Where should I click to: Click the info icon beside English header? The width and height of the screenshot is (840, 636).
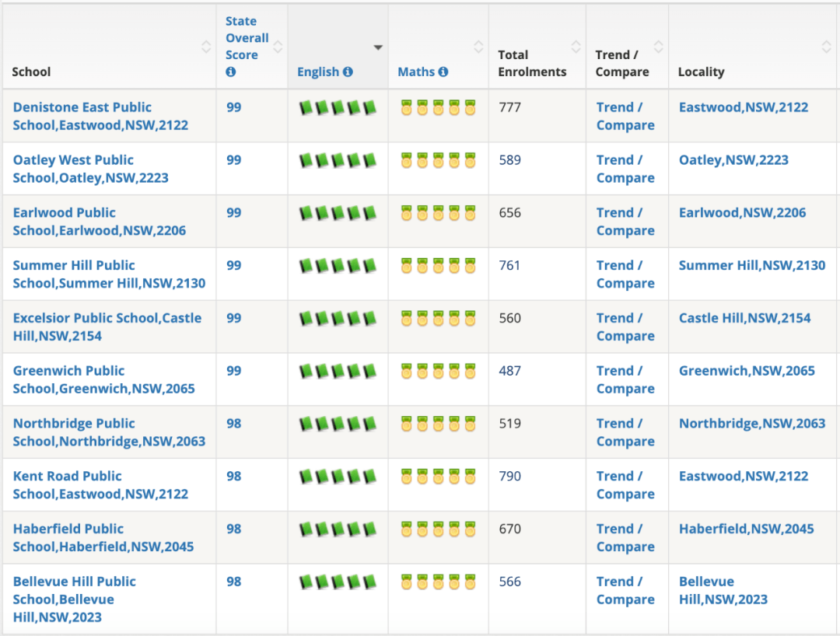click(348, 72)
